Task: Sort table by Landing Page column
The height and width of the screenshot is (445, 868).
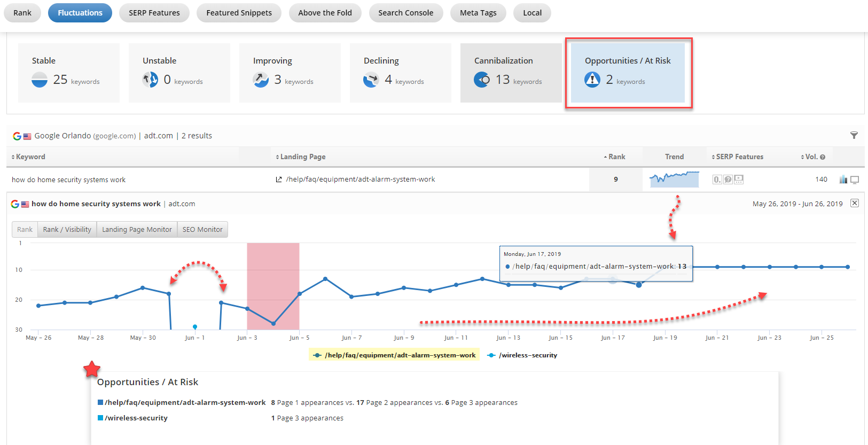Action: [x=301, y=157]
